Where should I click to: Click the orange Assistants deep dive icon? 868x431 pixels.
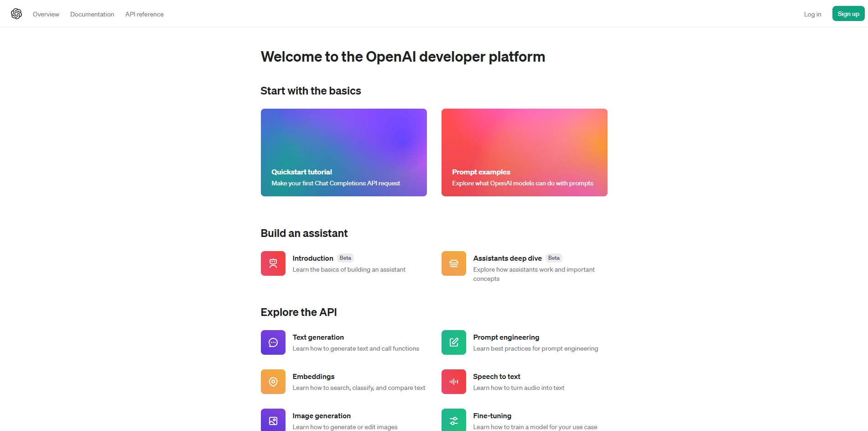[x=453, y=263]
